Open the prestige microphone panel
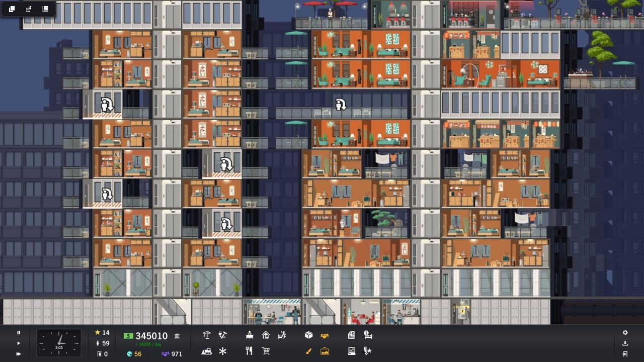 point(368,351)
